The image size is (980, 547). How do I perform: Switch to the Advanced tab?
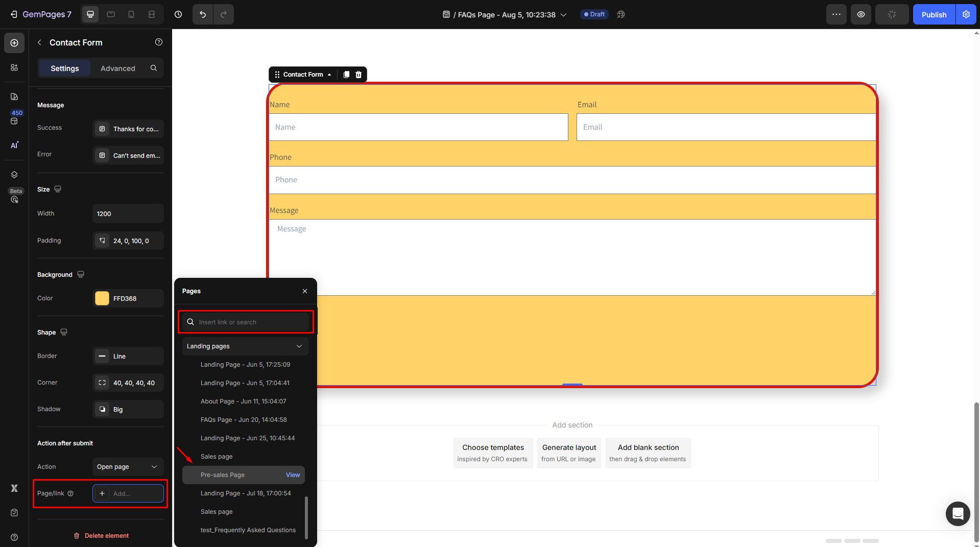(x=117, y=68)
